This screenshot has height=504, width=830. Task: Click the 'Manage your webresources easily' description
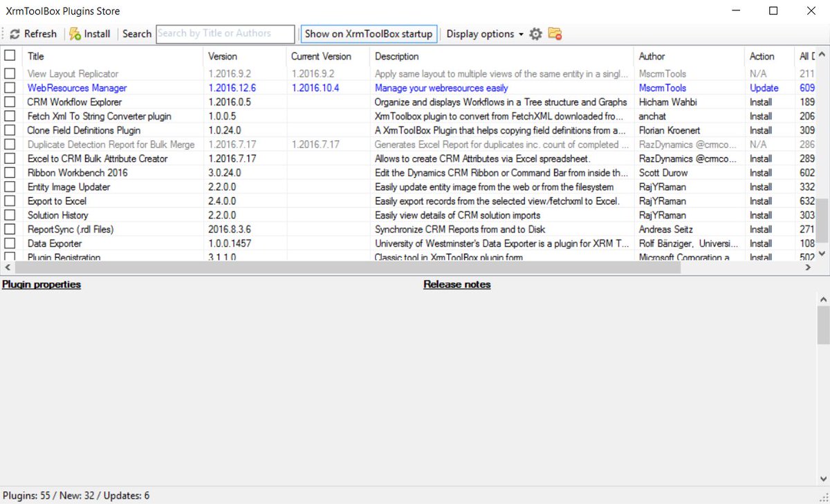pyautogui.click(x=441, y=88)
